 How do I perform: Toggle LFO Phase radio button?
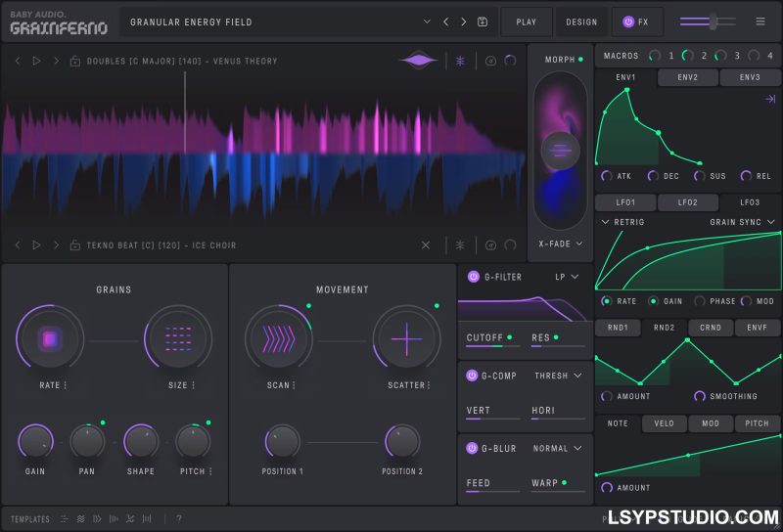700,301
